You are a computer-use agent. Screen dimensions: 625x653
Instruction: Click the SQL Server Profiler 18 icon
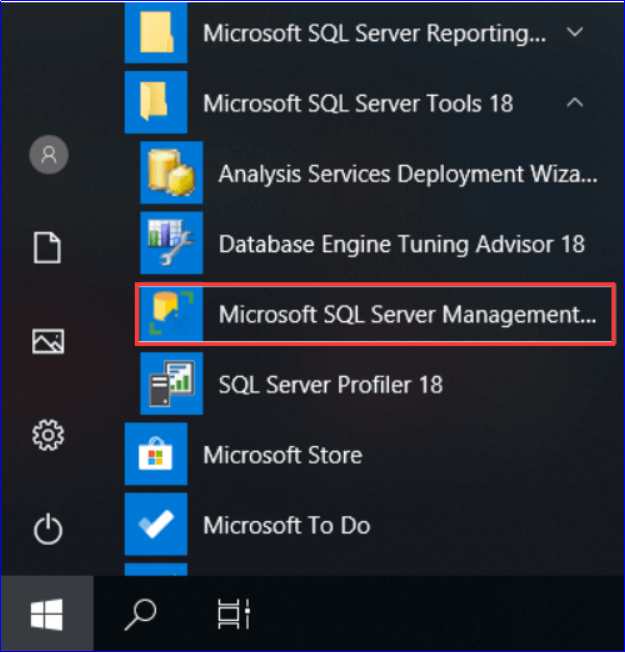171,384
